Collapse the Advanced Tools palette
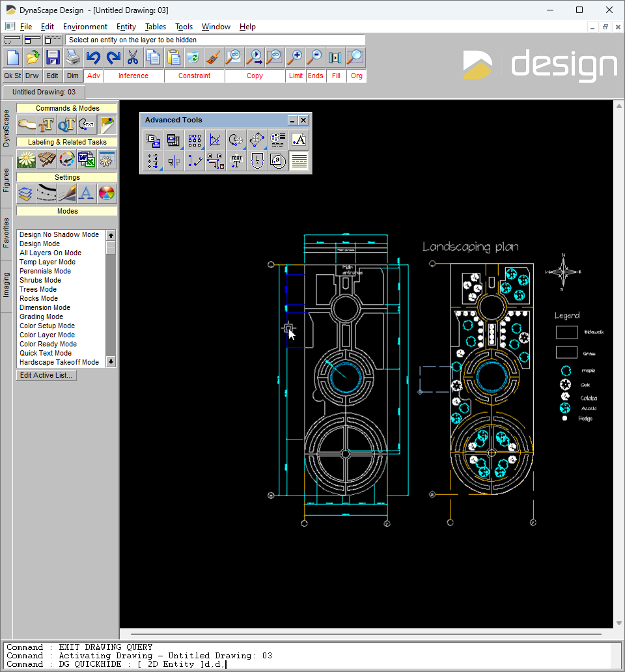Image resolution: width=625 pixels, height=672 pixels. tap(293, 120)
